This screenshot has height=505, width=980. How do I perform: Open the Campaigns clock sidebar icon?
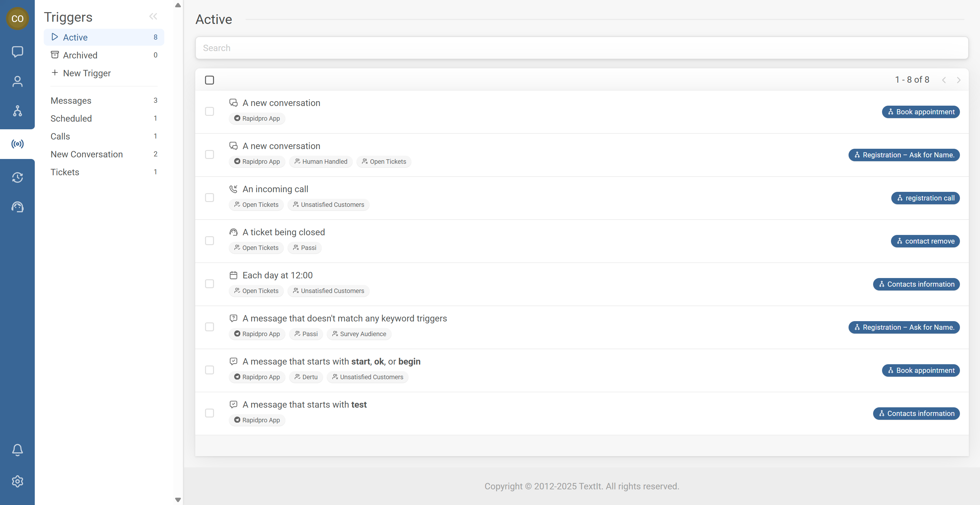[17, 177]
